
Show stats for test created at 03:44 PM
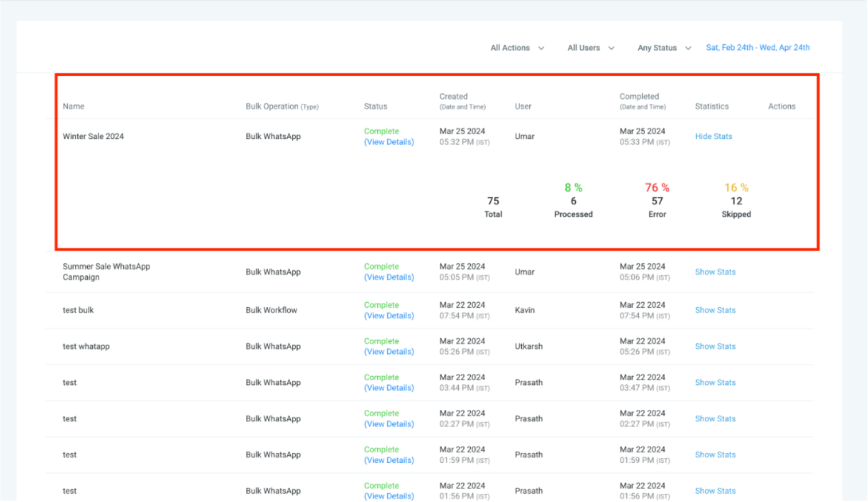[715, 382]
